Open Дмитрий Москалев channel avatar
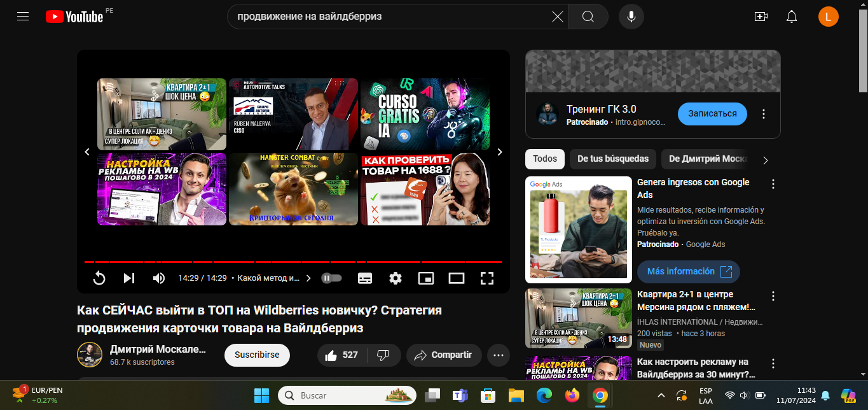Image resolution: width=868 pixels, height=410 pixels. point(90,355)
